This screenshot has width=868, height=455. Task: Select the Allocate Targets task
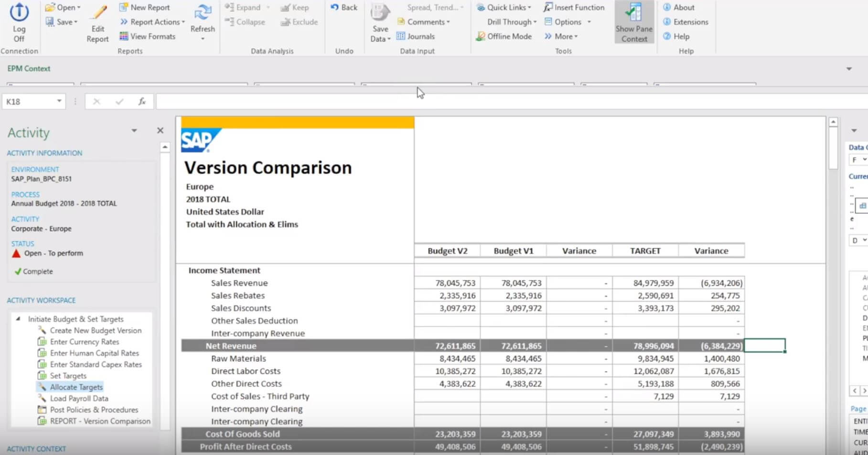click(76, 387)
